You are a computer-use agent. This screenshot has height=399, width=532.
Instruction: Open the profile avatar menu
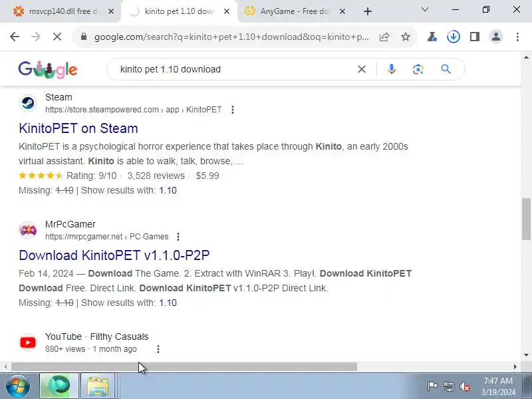496,37
